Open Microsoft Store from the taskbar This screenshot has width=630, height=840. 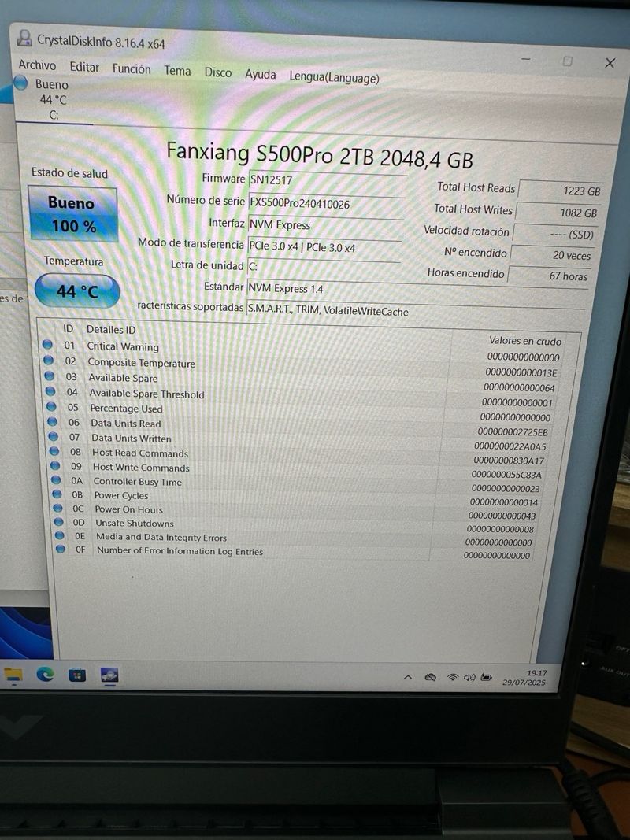coord(76,675)
